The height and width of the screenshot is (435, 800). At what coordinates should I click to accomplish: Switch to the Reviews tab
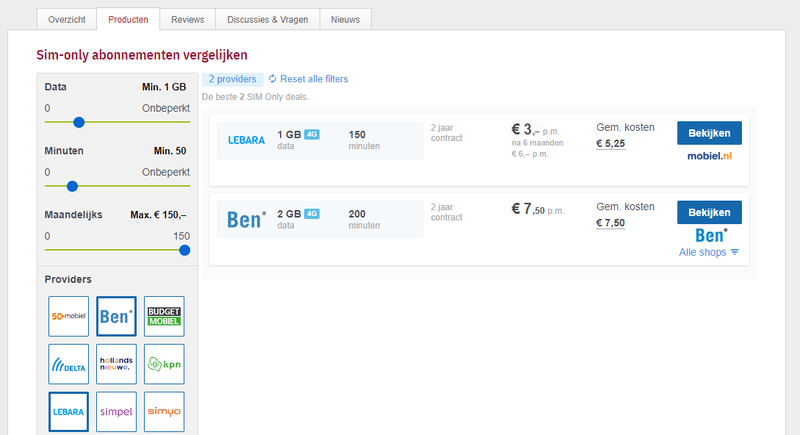(x=188, y=19)
